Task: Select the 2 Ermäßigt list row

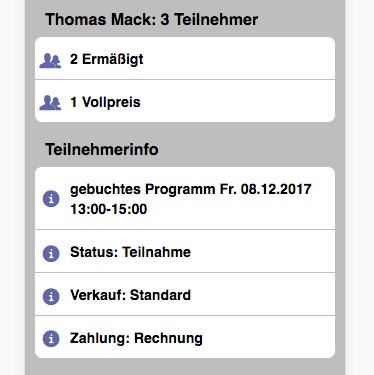Action: pos(185,58)
